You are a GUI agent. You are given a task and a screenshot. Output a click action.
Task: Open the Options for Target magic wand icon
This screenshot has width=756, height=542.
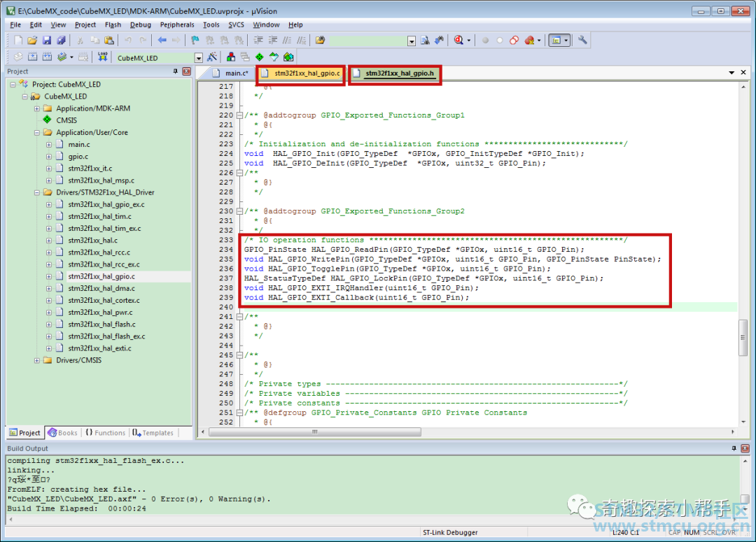click(212, 57)
